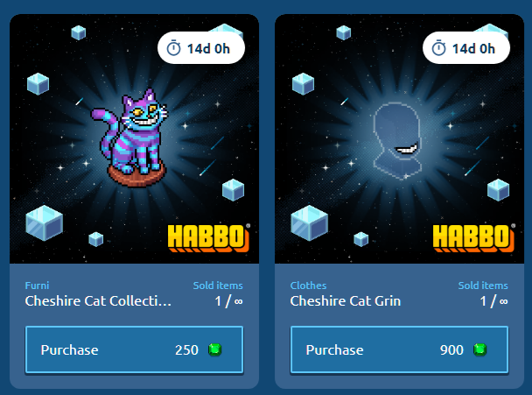Select the Furni category label

pyautogui.click(x=37, y=286)
